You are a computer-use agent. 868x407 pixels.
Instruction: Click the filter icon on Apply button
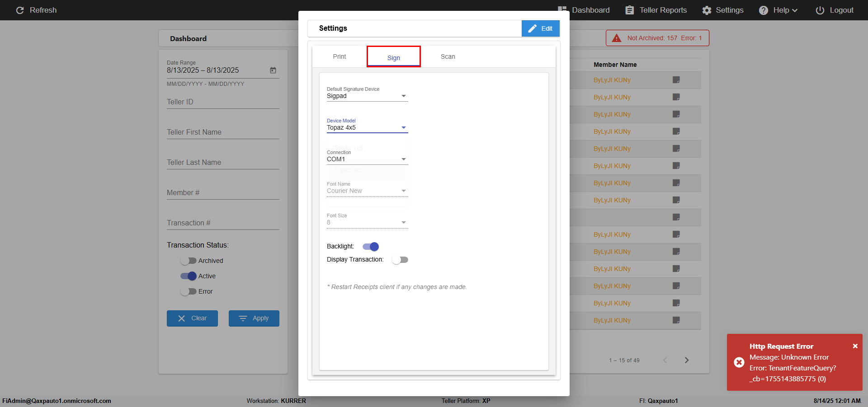(x=243, y=318)
